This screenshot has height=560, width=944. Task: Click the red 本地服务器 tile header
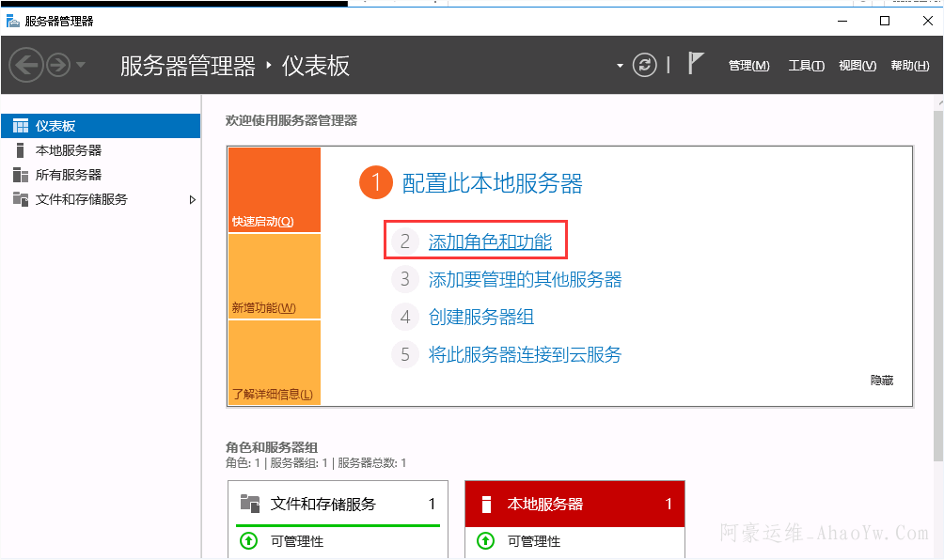tap(574, 504)
